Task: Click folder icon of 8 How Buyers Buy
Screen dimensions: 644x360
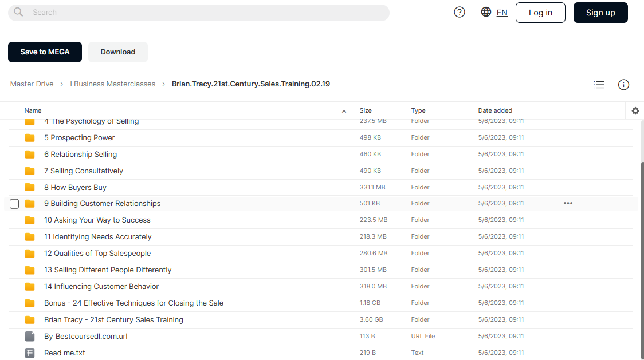Action: (x=30, y=187)
